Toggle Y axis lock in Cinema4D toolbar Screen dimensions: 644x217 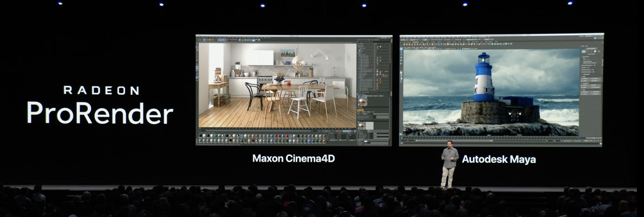pos(222,40)
